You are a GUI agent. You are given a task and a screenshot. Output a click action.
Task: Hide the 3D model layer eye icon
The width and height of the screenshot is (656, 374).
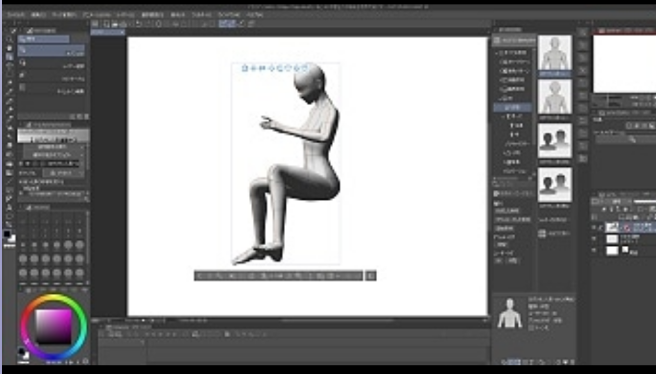[594, 227]
